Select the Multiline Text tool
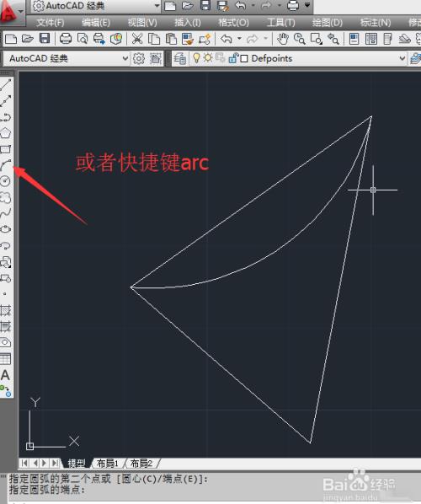421x504 pixels. click(x=5, y=375)
